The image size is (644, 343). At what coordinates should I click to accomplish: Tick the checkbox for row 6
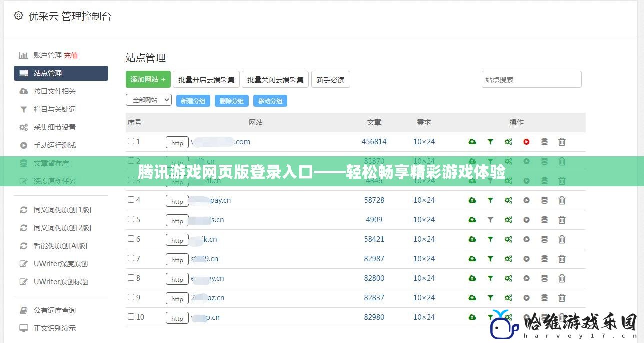coord(131,239)
